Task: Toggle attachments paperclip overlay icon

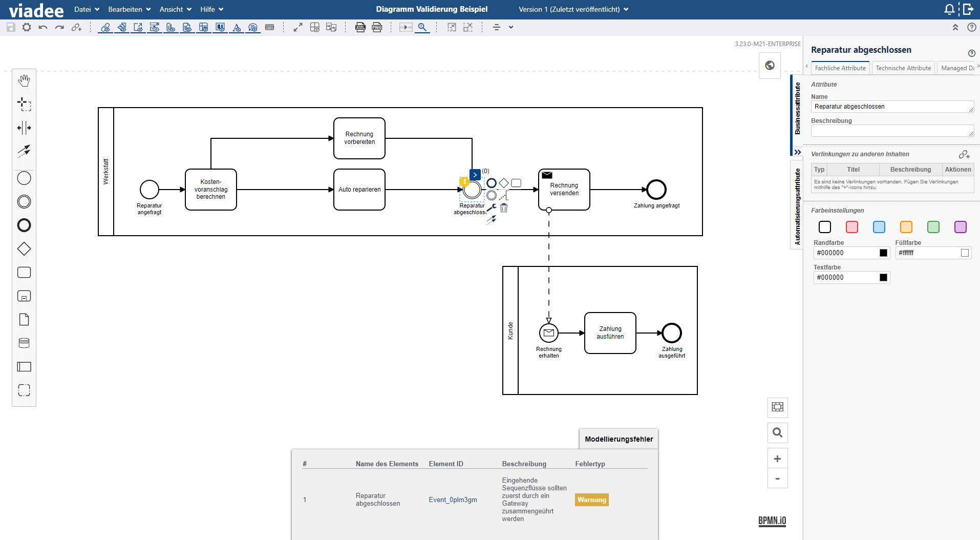Action: (x=171, y=27)
